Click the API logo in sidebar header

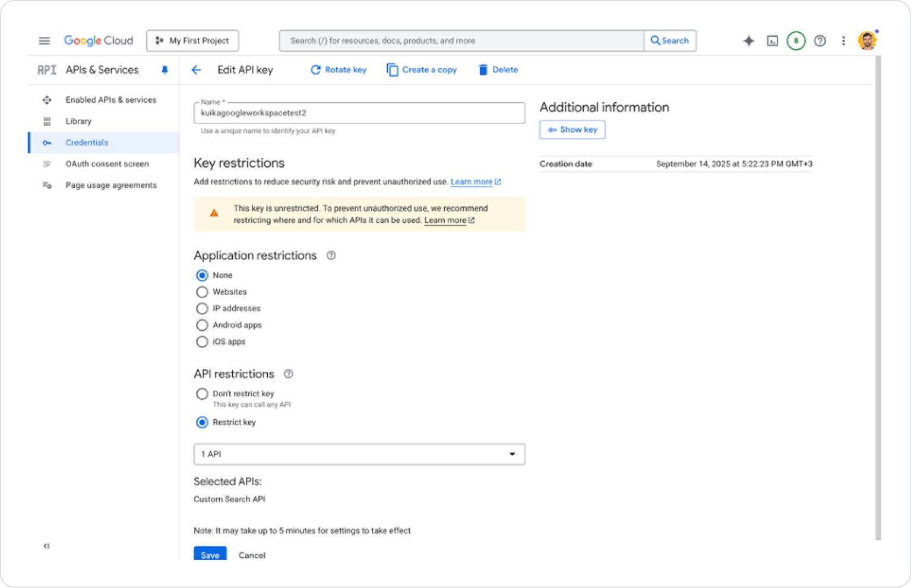pos(47,70)
